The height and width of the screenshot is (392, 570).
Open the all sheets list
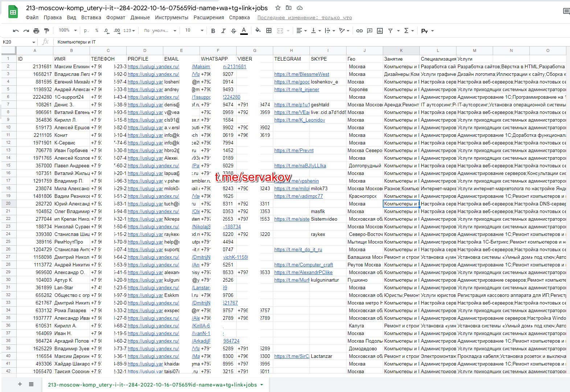coord(31,384)
